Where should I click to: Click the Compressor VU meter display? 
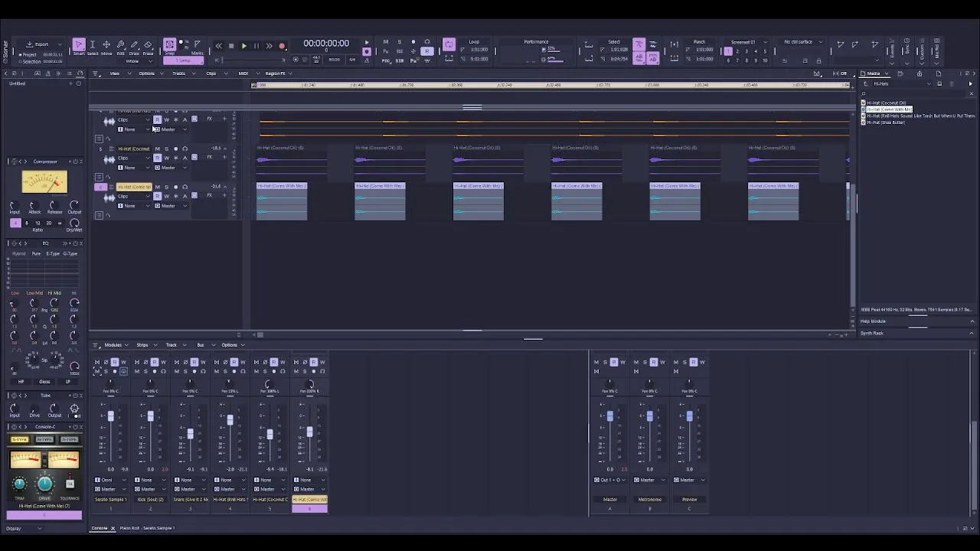[44, 181]
